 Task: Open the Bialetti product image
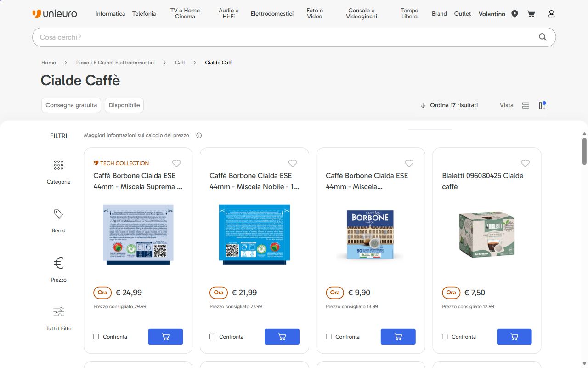[487, 235]
